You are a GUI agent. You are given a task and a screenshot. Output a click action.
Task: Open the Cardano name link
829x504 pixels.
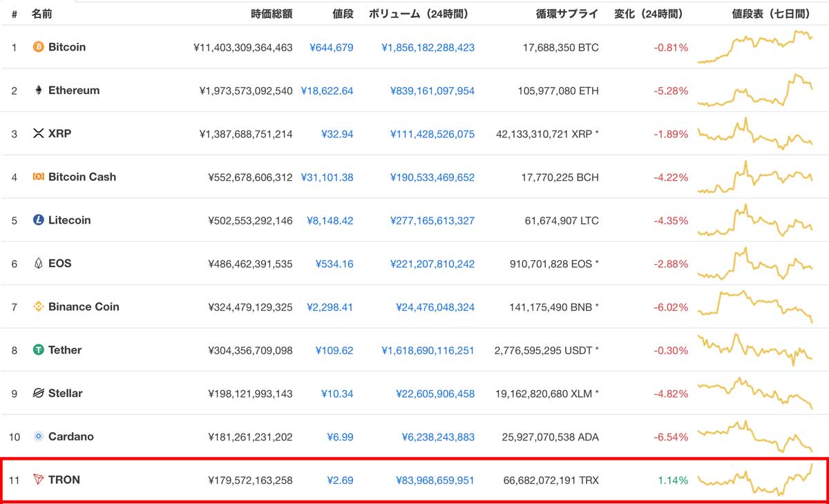71,436
